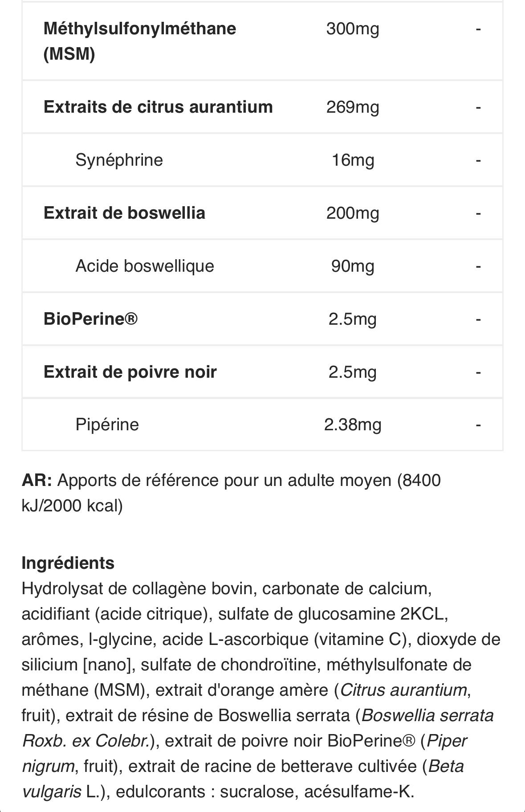Click the 200mg boswellia extract value
Viewport: 525px width, 812px height.
[x=352, y=213]
